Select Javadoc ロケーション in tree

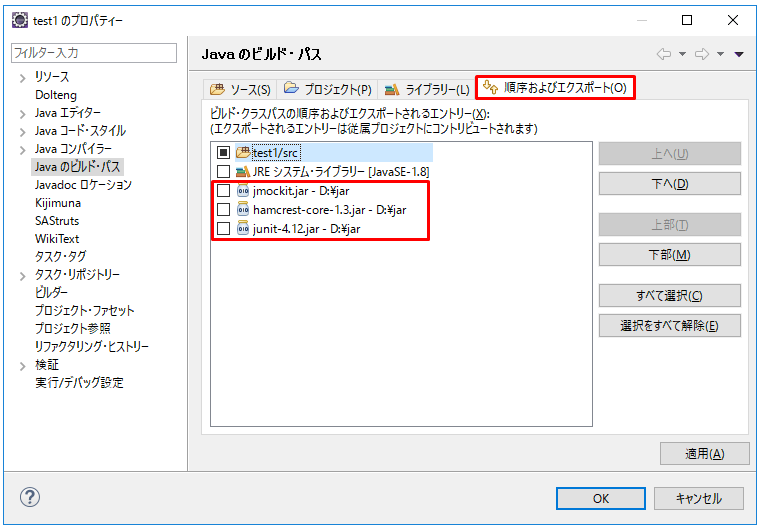83,185
